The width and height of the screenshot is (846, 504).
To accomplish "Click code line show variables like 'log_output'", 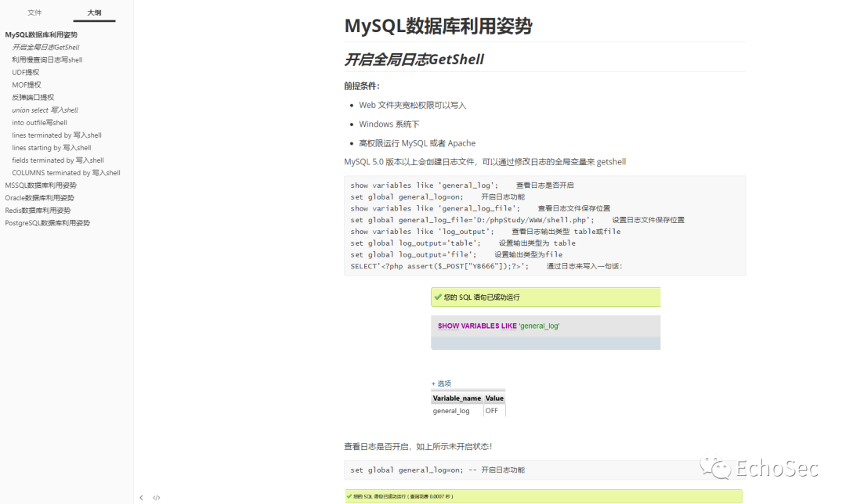I will (485, 232).
